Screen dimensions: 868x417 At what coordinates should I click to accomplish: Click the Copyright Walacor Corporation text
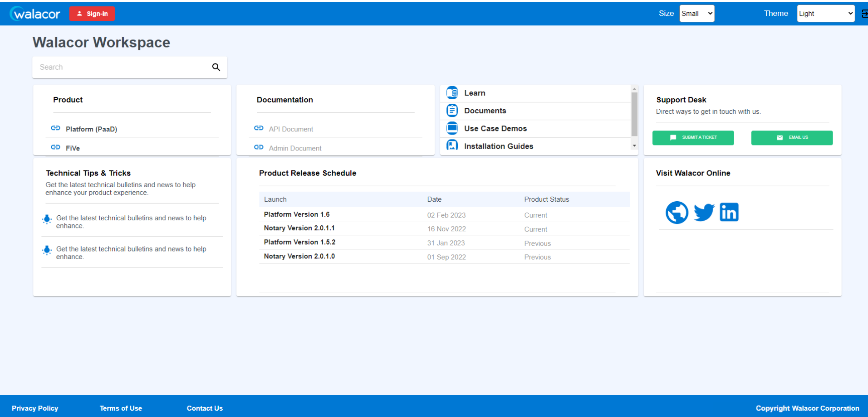(x=807, y=408)
